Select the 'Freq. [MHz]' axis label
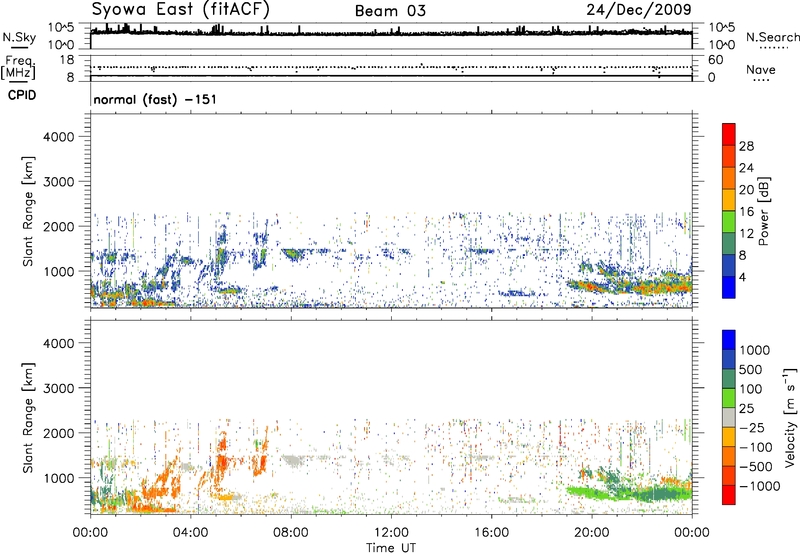 coord(18,68)
